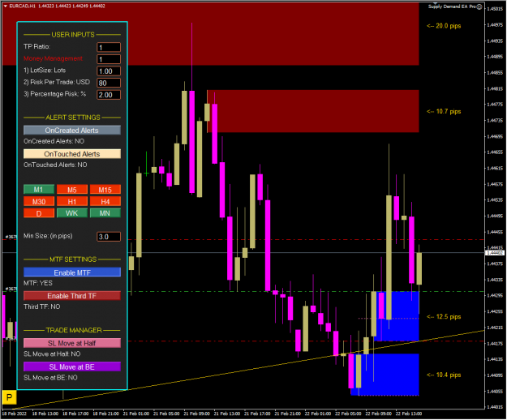The width and height of the screenshot is (507, 420).
Task: Toggle the M15 timeframe button
Action: point(105,189)
